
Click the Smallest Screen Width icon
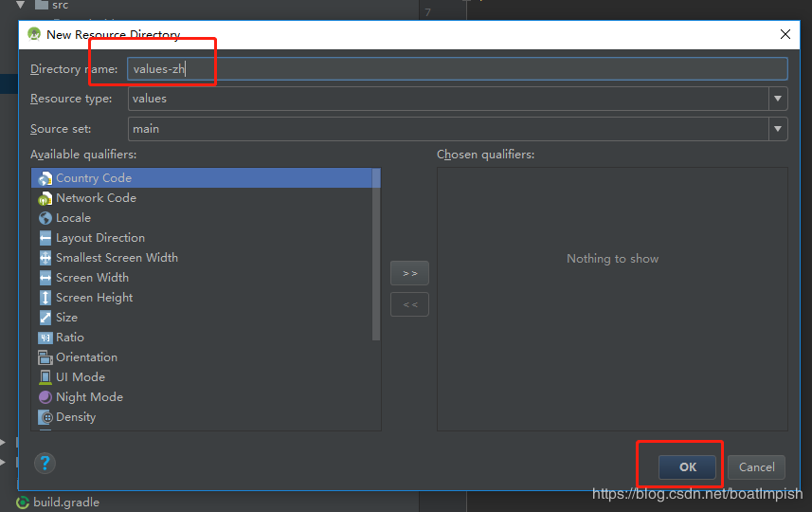click(45, 258)
